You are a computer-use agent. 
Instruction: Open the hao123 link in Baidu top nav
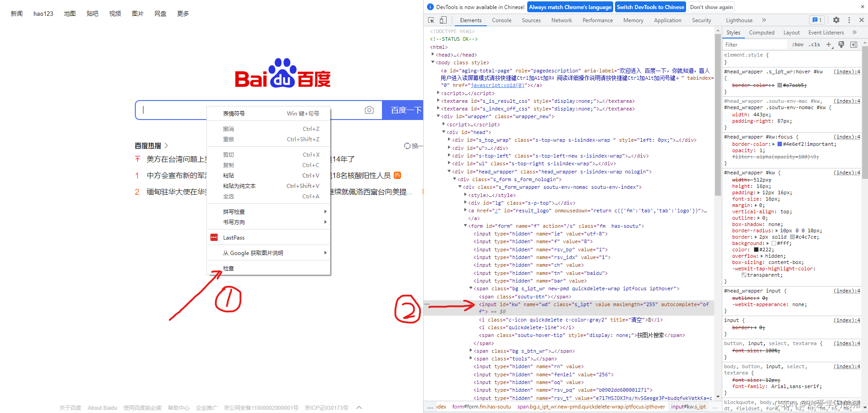pyautogui.click(x=43, y=14)
